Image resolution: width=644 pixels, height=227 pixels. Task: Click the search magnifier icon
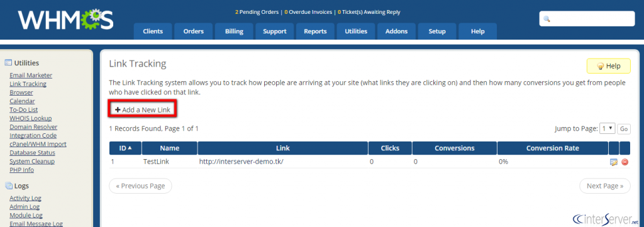click(x=547, y=19)
